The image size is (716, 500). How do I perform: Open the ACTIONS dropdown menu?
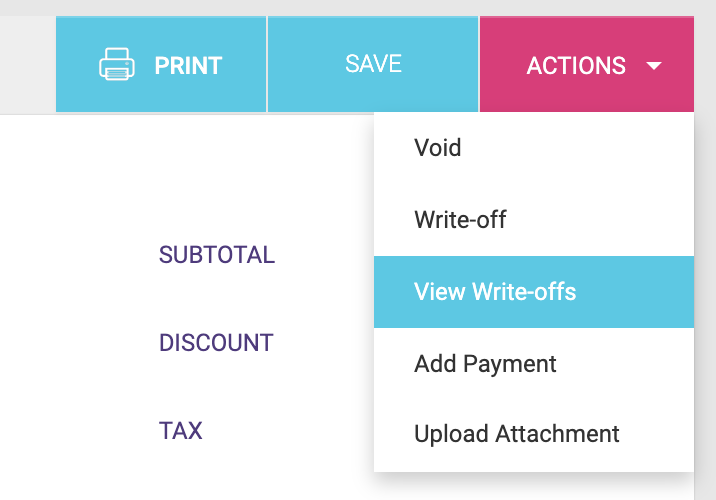pos(587,64)
